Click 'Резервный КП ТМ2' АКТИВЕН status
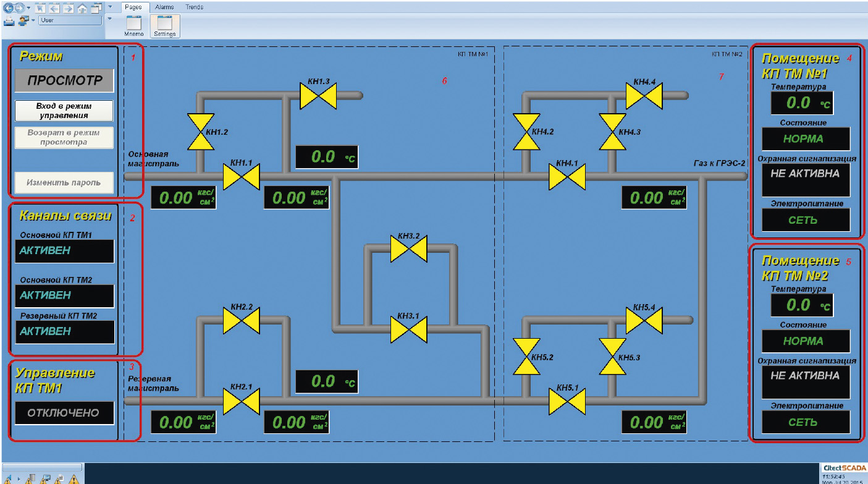Image resolution: width=868 pixels, height=484 pixels. coord(65,332)
